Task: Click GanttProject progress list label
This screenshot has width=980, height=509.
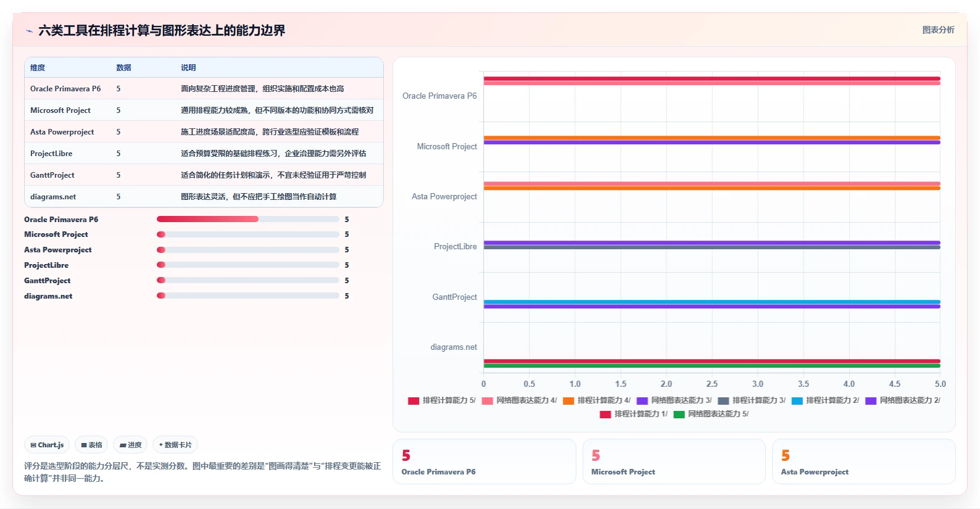Action: pos(48,281)
